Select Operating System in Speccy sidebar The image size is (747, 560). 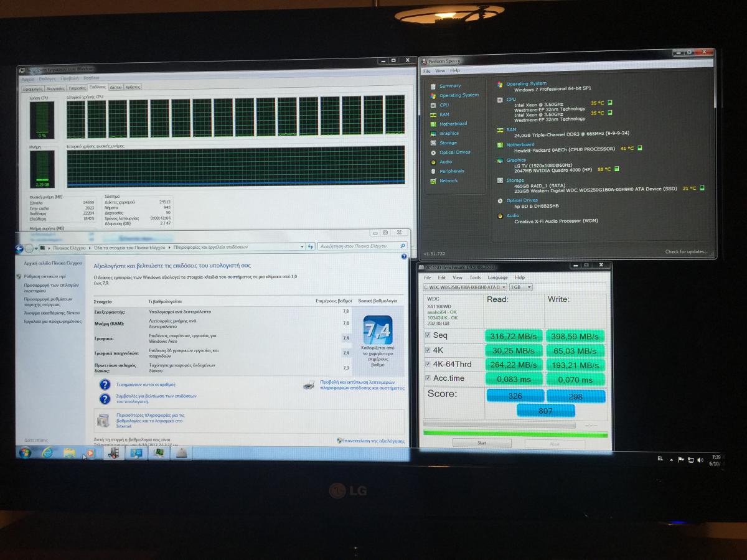pos(459,95)
